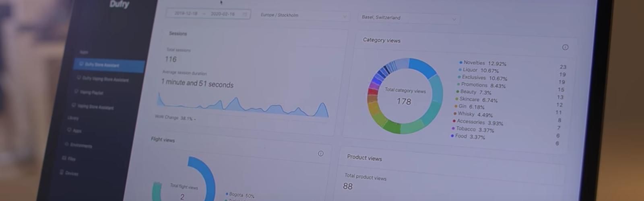Click the Exclusives 10.67% legend entry
644x201 pixels.
pos(482,78)
